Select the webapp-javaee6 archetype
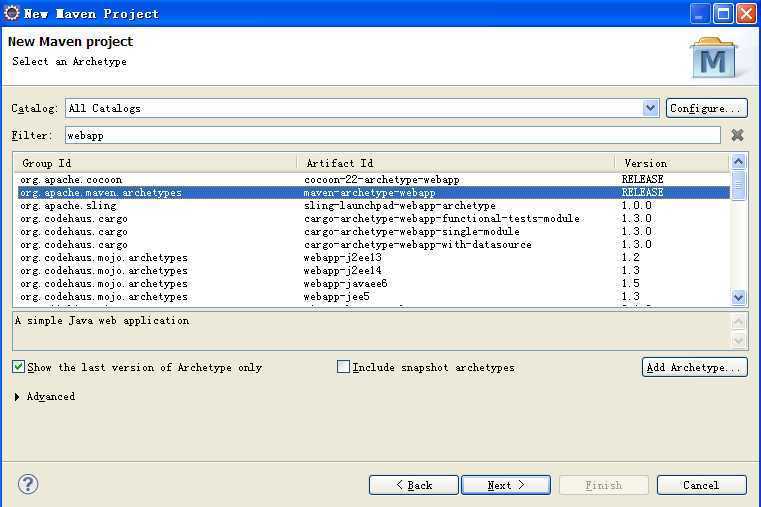Screen dimensions: 761x507 pyautogui.click(x=373, y=284)
